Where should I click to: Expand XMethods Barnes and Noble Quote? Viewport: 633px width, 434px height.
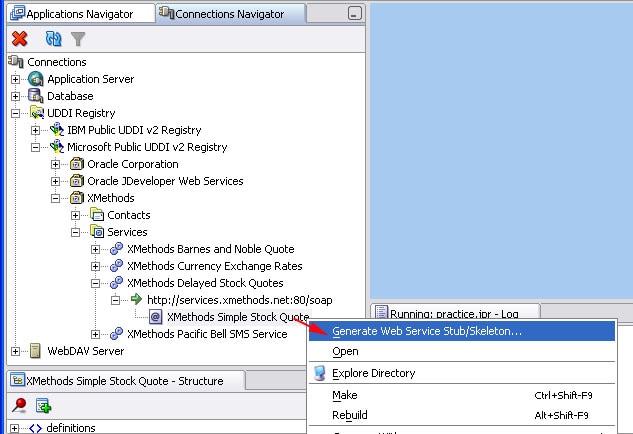click(x=95, y=249)
